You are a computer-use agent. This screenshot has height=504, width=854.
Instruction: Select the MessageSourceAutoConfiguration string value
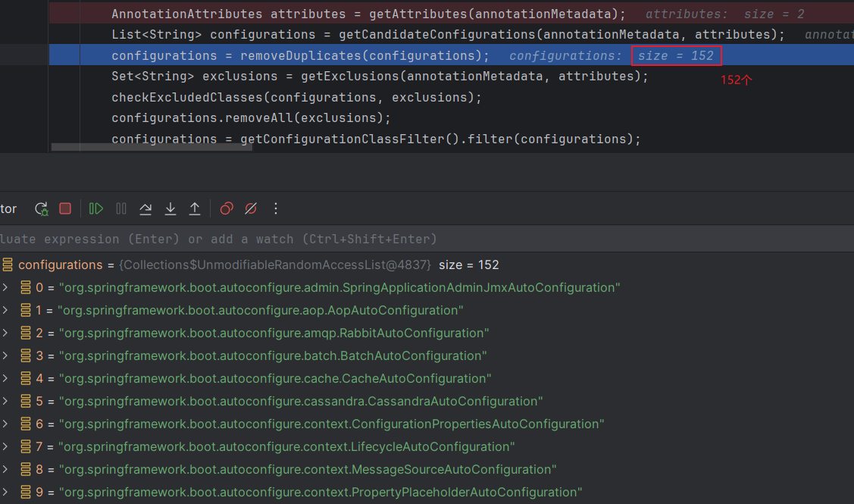coord(308,469)
